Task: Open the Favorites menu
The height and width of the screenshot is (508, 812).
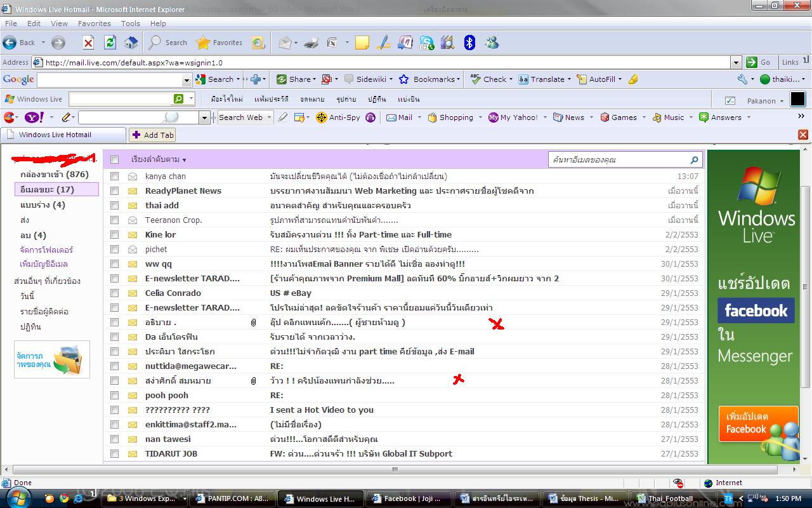Action: (95, 23)
